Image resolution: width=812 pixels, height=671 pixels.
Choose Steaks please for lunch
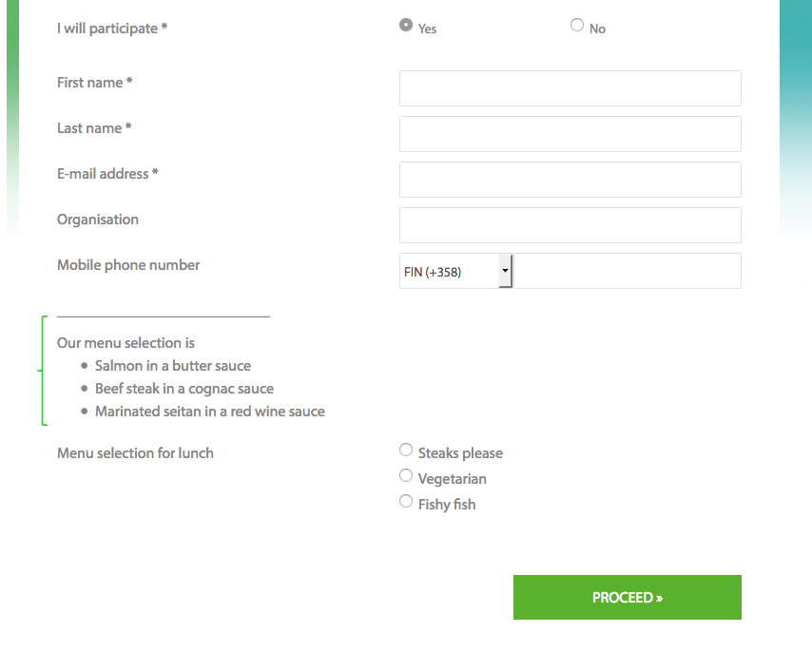[406, 450]
